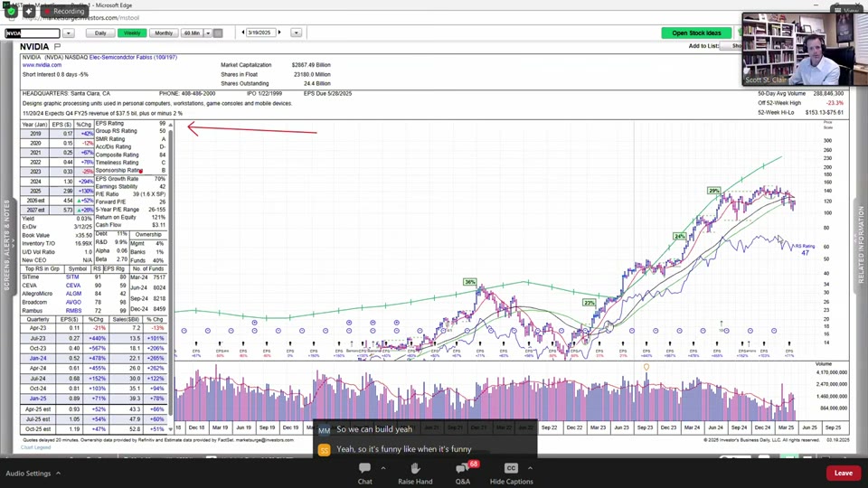868x488 pixels.
Task: Click Return on Equity 121% row
Action: click(x=130, y=218)
